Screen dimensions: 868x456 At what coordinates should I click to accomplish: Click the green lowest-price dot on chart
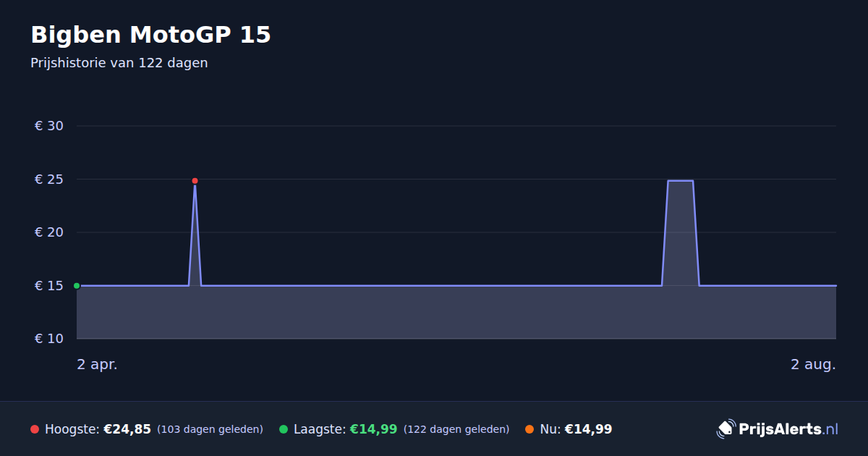(77, 286)
